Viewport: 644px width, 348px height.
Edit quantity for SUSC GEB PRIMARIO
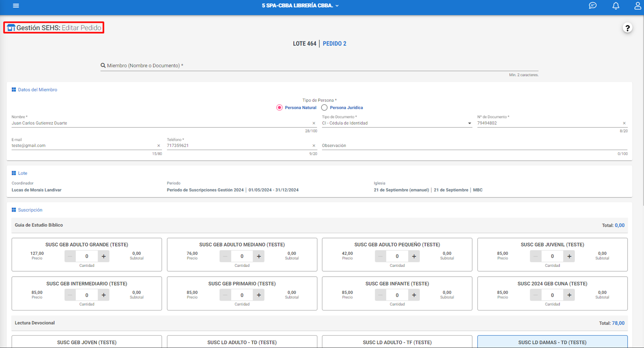[242, 295]
